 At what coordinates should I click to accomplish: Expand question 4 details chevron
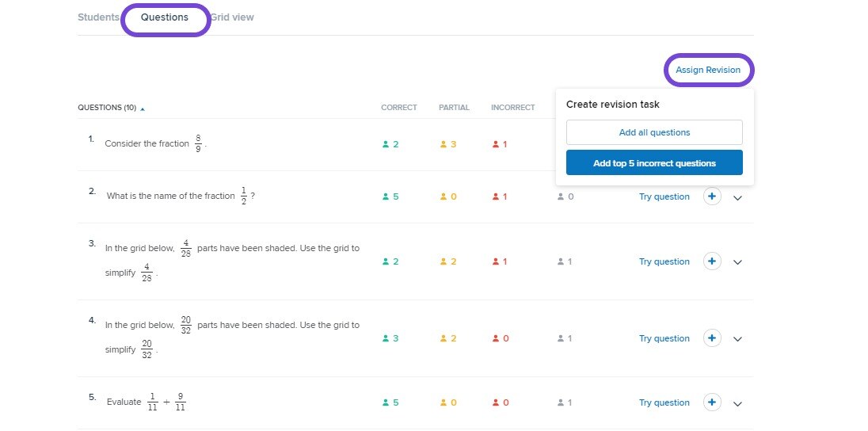point(737,340)
